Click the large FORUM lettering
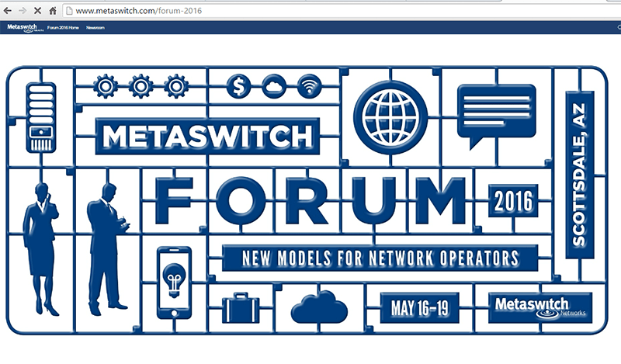 pyautogui.click(x=310, y=200)
